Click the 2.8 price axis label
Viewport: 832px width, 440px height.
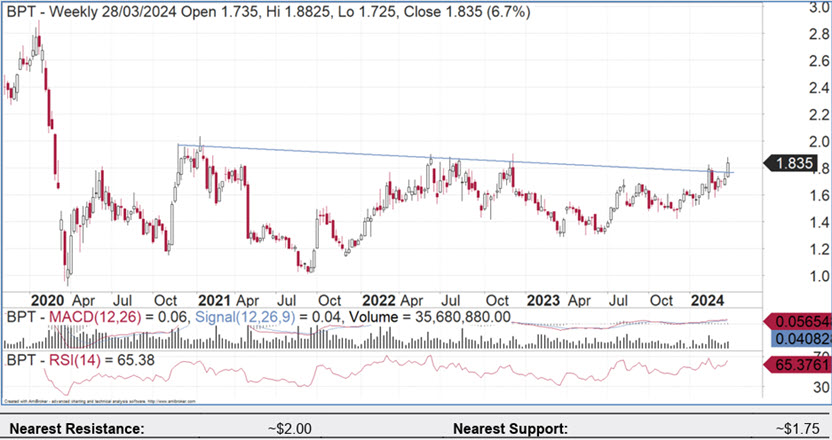(x=819, y=34)
